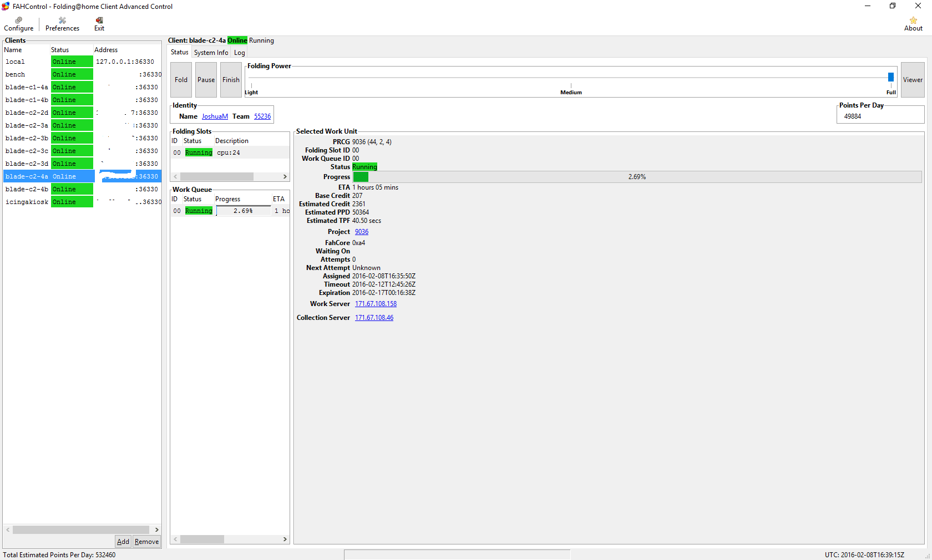Open the Collection Server 171.67.108.46 link
Screen dimensions: 932x560
(374, 318)
